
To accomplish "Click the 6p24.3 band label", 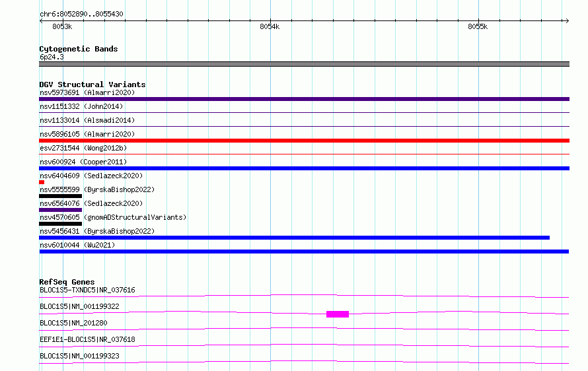I will tap(52, 57).
